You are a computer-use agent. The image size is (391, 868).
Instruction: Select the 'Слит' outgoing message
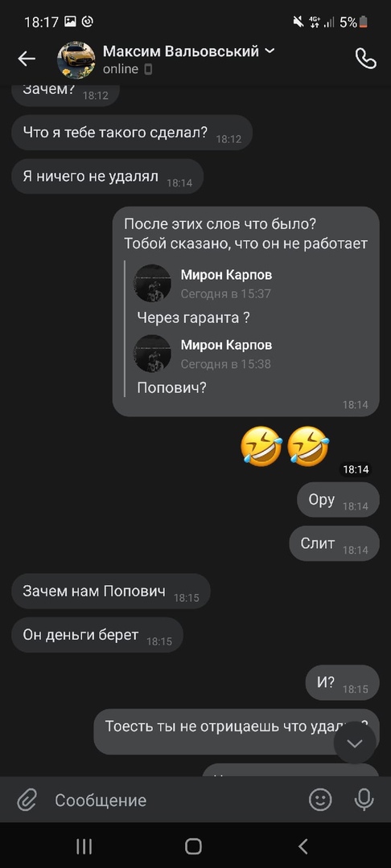click(334, 543)
